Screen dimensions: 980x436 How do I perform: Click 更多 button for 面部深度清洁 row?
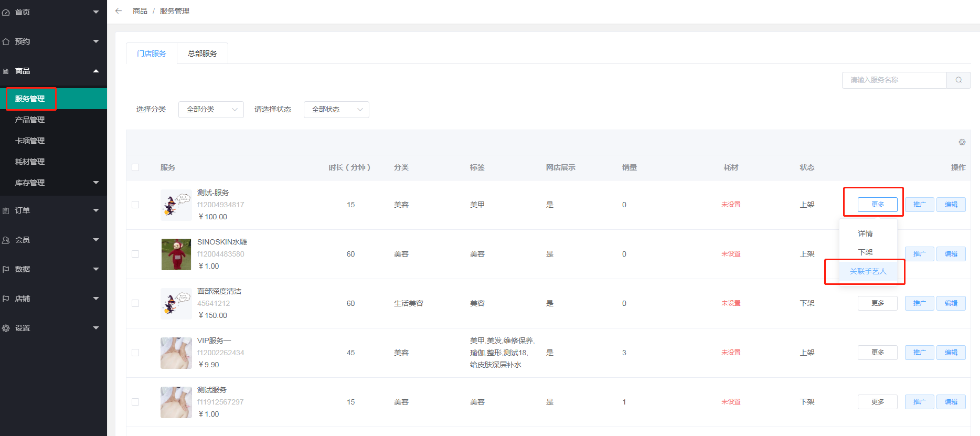point(878,303)
